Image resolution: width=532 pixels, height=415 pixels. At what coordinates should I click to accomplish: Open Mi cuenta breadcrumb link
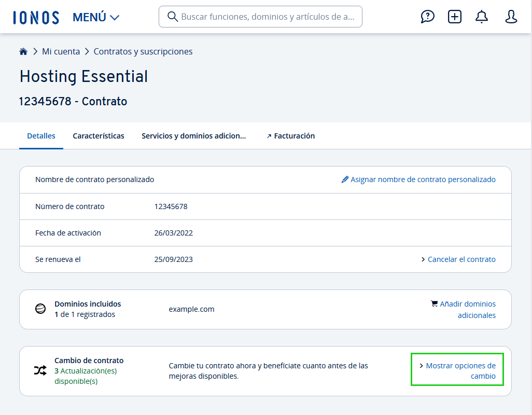[x=61, y=51]
